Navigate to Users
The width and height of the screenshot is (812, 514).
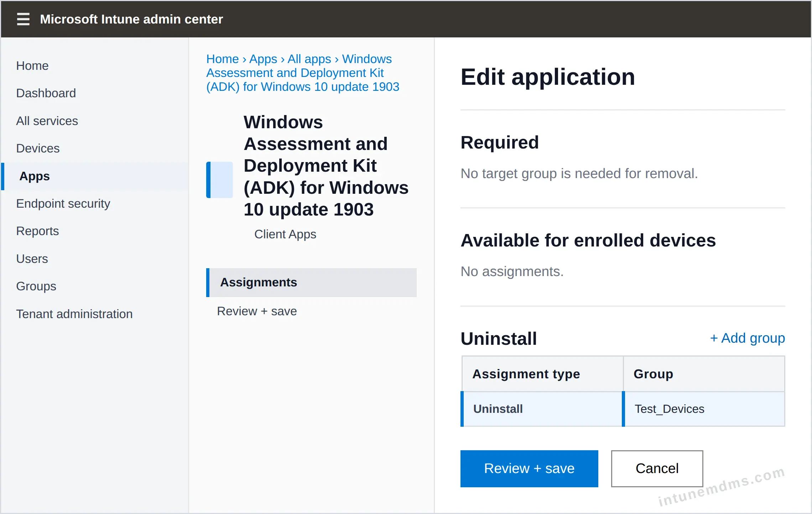click(32, 259)
